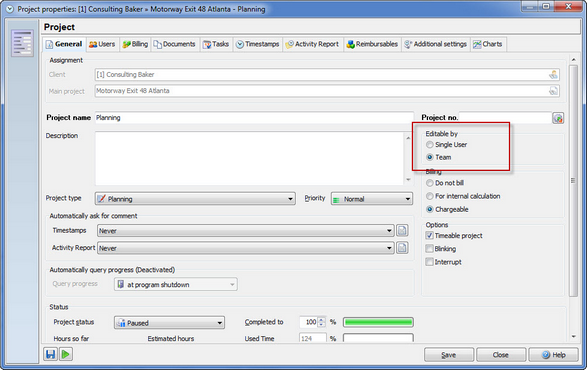Screen dimensions: 587x370
Task: Click the Project no. input field
Action: (505, 118)
